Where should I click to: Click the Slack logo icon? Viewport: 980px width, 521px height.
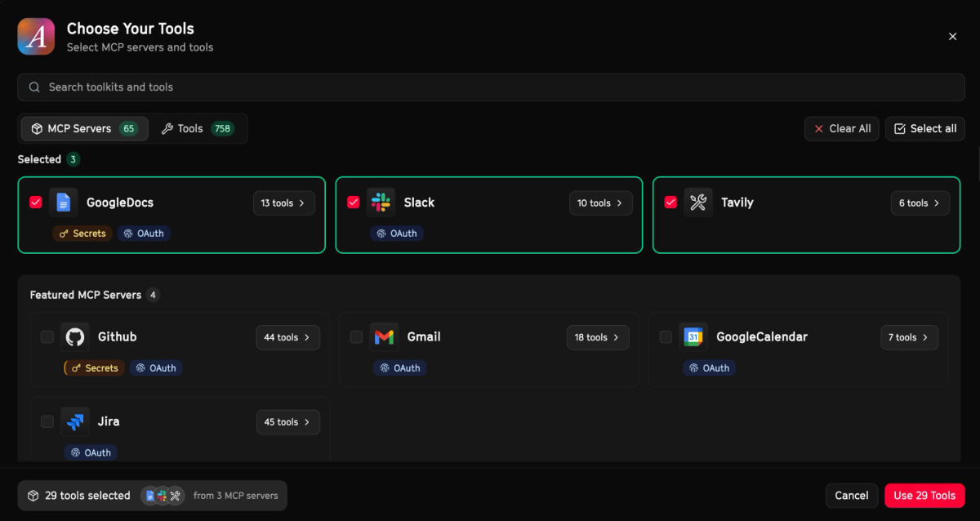click(x=381, y=203)
